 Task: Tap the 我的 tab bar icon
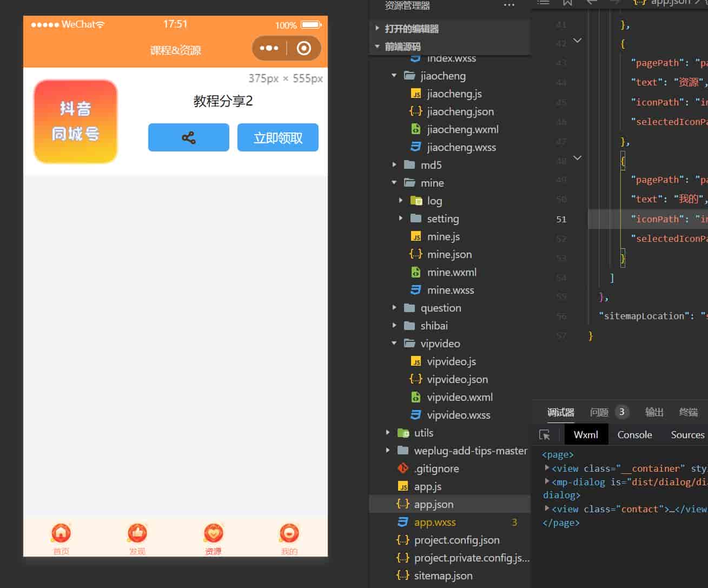pos(289,534)
